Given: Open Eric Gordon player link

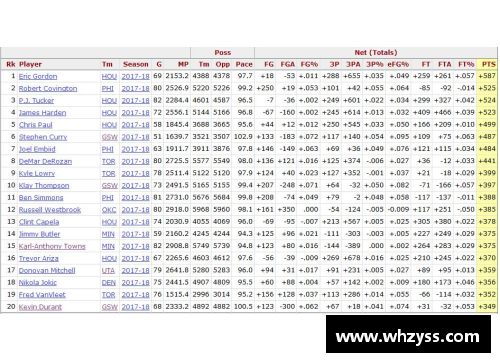Looking at the screenshot, I should pyautogui.click(x=38, y=76).
